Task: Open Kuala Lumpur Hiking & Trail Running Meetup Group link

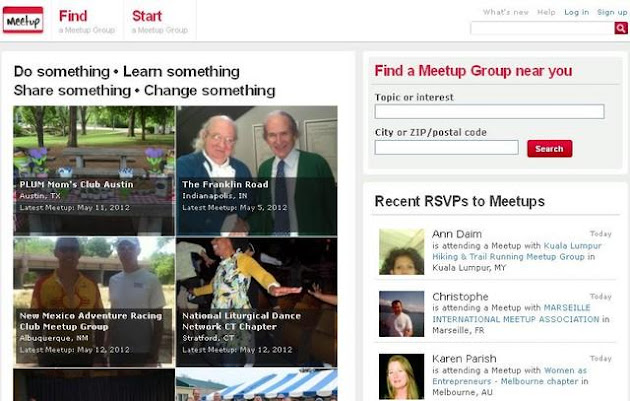Action: pos(516,251)
